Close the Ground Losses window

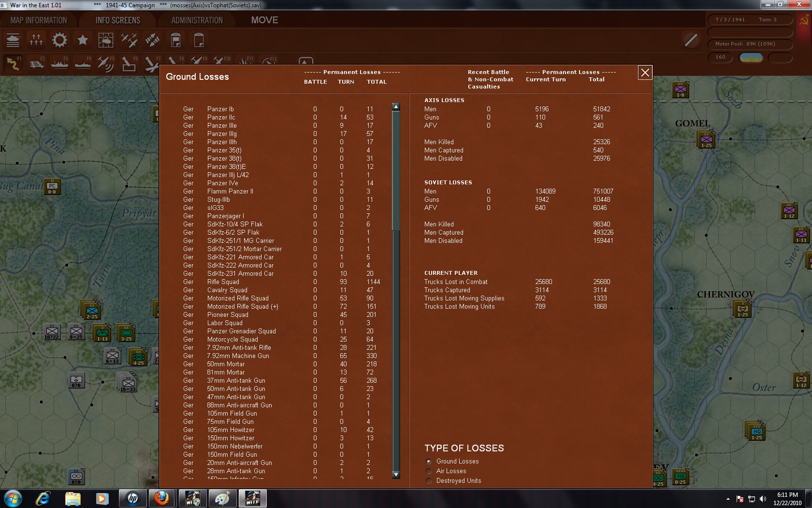pos(645,73)
